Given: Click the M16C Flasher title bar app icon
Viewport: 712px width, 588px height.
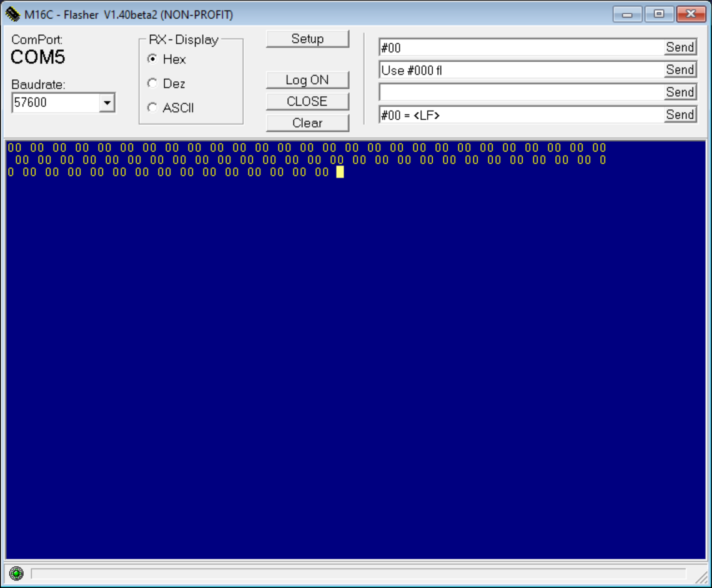Looking at the screenshot, I should 12,14.
